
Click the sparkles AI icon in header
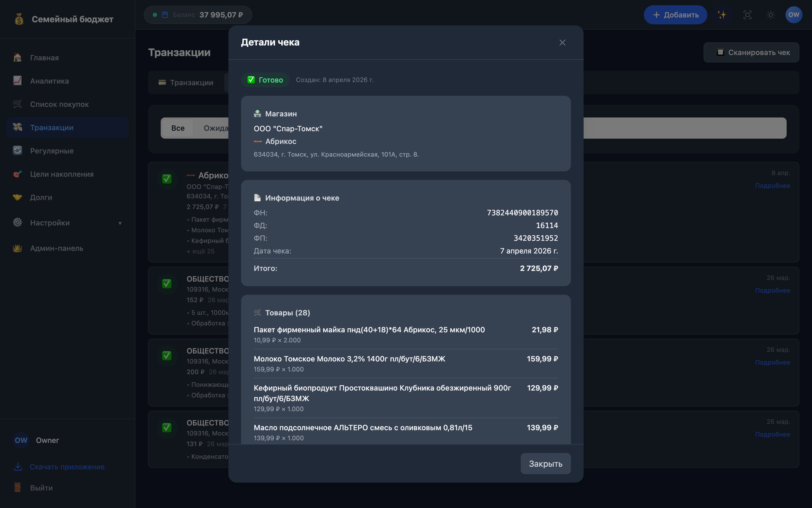[x=722, y=15]
